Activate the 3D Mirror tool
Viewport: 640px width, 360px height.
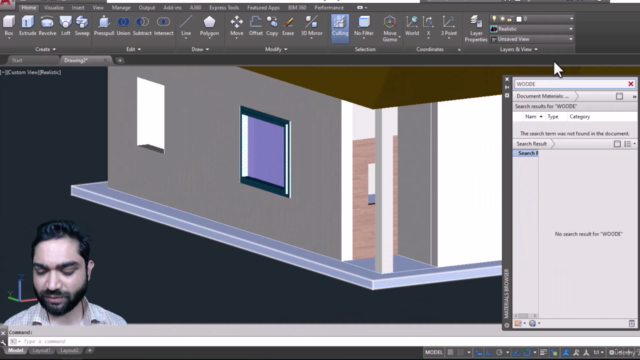coord(311,26)
